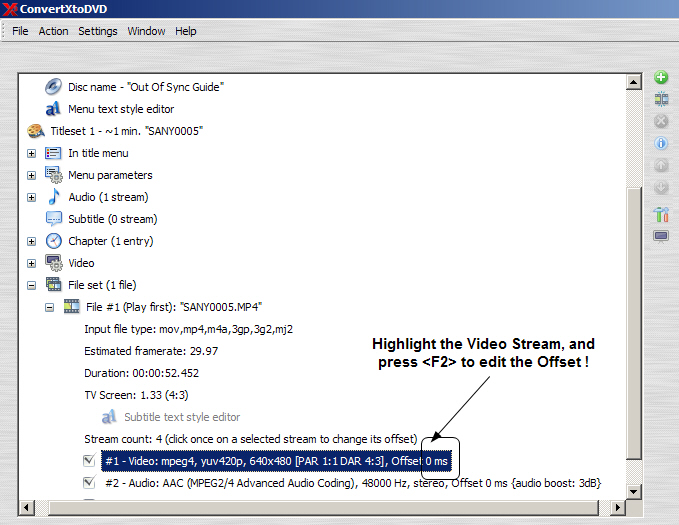The image size is (679, 525).
Task: Open the Settings menu
Action: coord(98,31)
